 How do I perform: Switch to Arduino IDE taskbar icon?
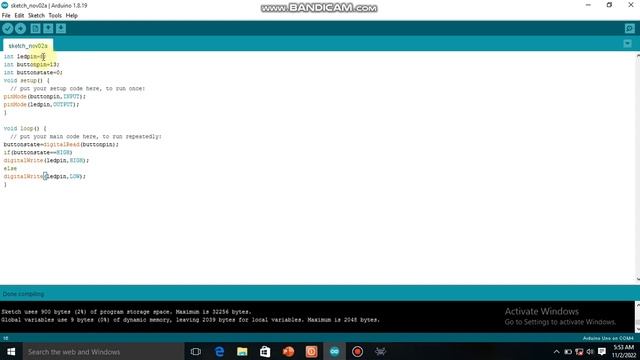point(334,351)
